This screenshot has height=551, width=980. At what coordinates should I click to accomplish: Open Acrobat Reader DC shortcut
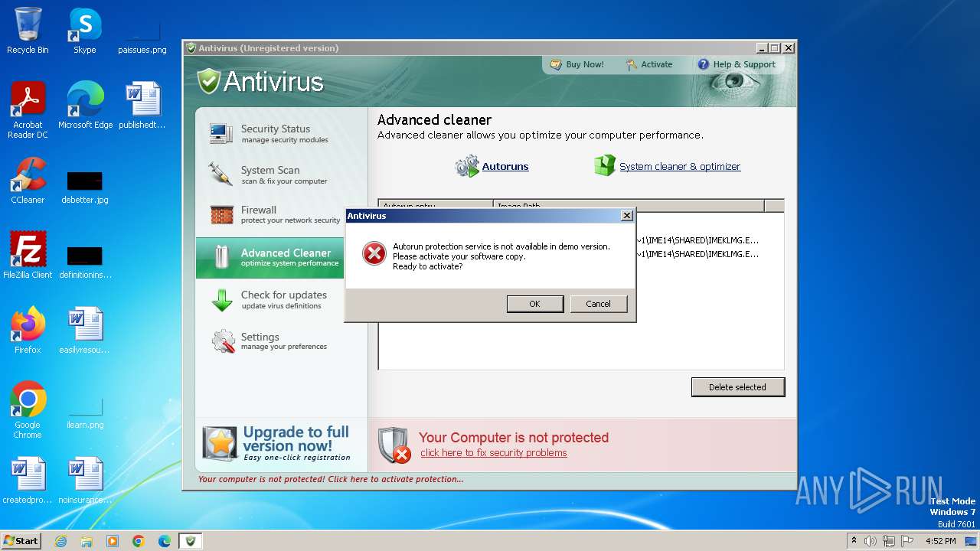tap(28, 110)
